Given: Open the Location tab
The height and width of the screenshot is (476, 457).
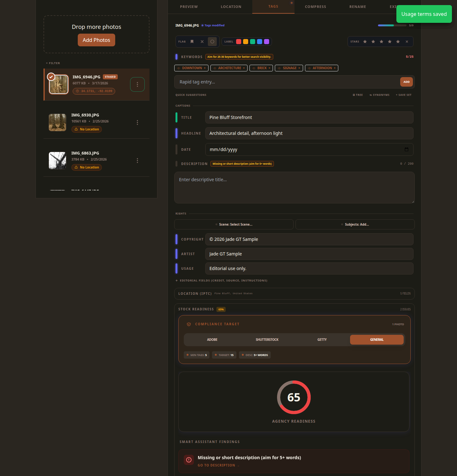Looking at the screenshot, I should coord(231,7).
